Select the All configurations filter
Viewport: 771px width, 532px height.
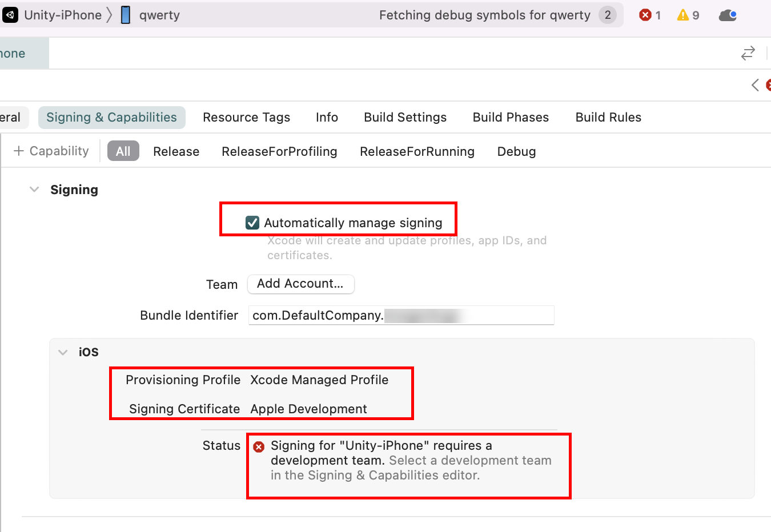tap(123, 151)
